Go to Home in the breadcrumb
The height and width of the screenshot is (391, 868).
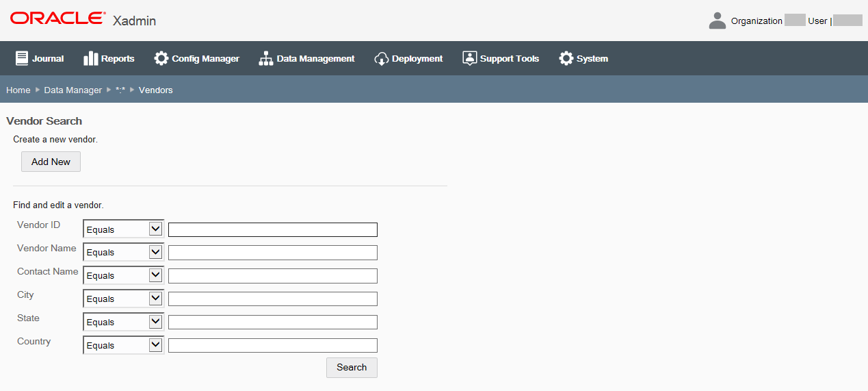(x=18, y=90)
